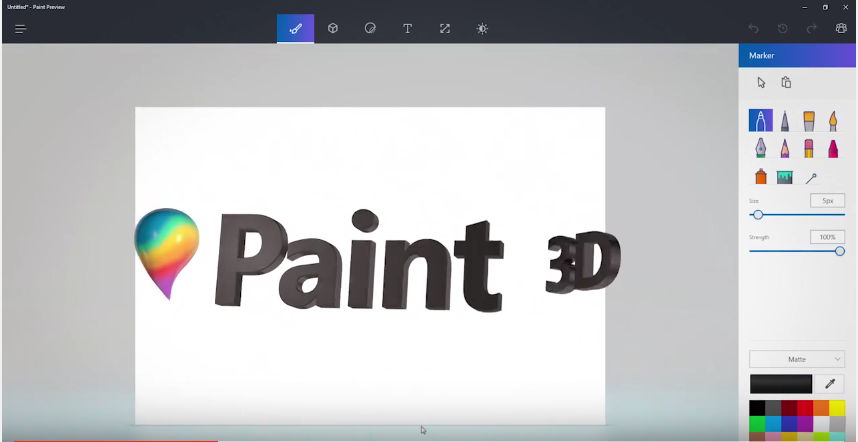Activate the eyedropper color picker
Screen dimensions: 858x442
pyautogui.click(x=830, y=384)
